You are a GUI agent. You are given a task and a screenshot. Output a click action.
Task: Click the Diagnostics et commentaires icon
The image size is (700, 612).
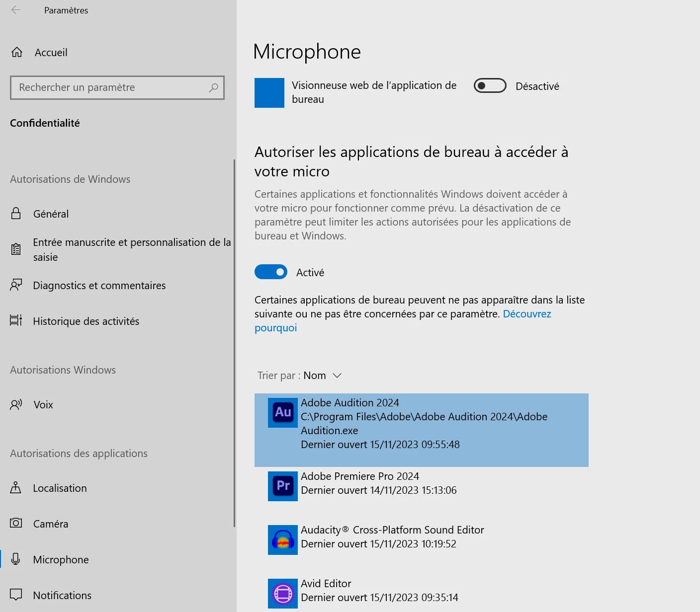click(x=16, y=285)
